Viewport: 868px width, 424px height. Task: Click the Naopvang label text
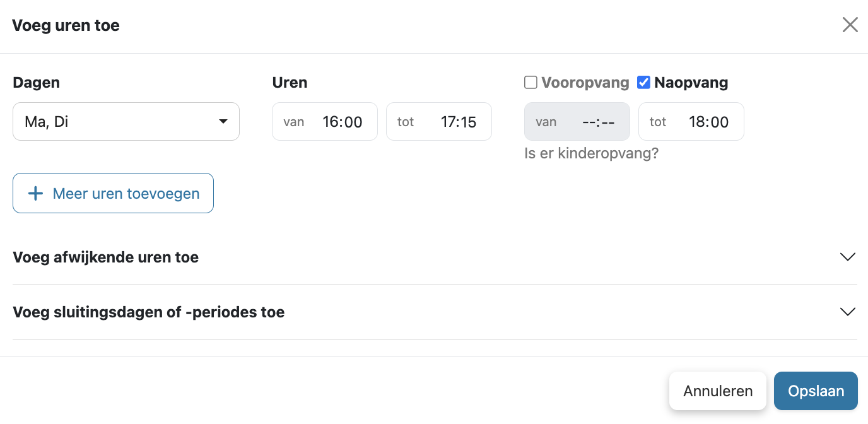691,83
